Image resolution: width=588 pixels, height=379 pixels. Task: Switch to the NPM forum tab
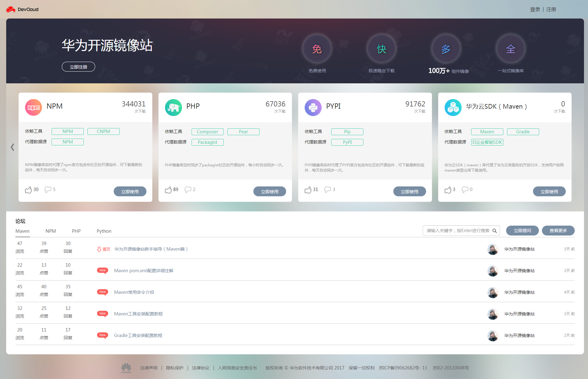click(50, 231)
